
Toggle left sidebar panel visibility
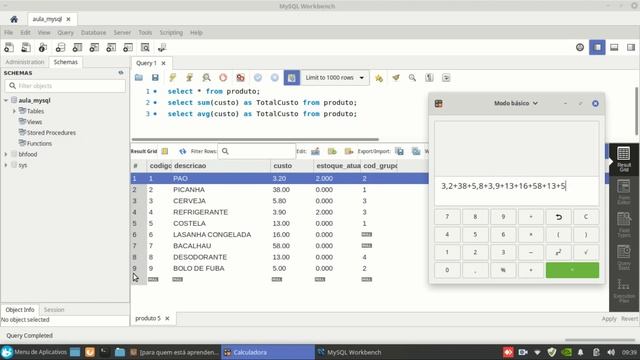coord(597,47)
